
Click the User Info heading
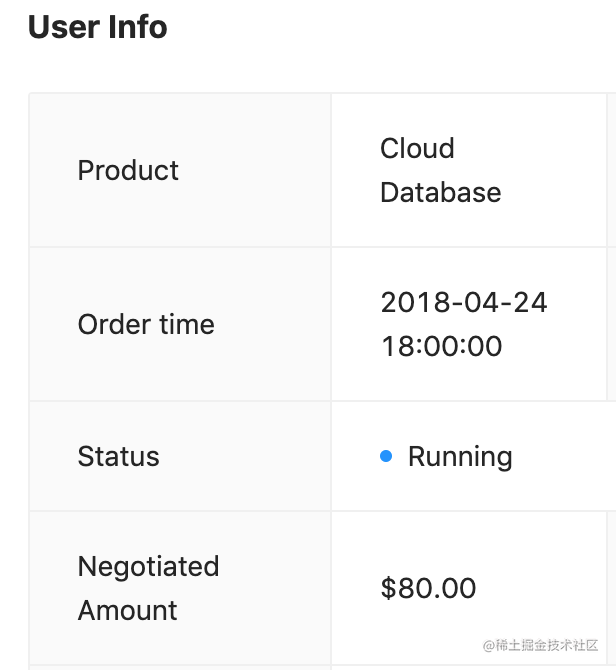97,27
